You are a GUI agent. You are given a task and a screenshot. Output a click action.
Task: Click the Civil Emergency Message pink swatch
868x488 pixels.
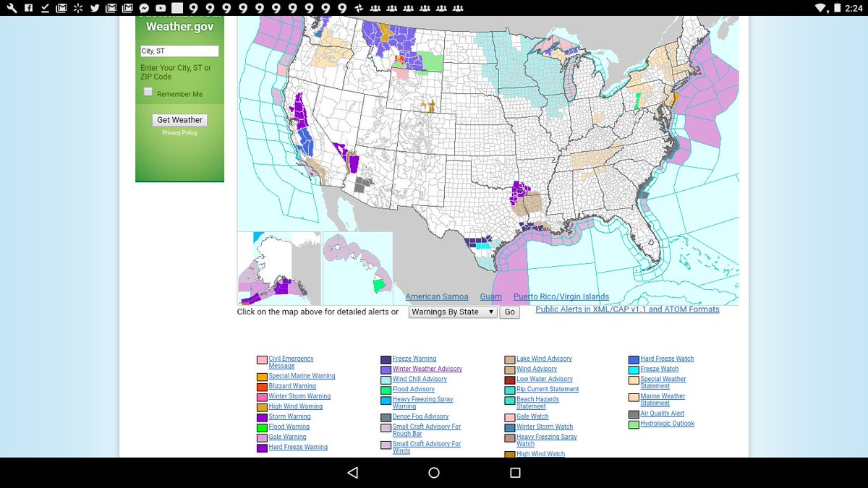pos(262,360)
